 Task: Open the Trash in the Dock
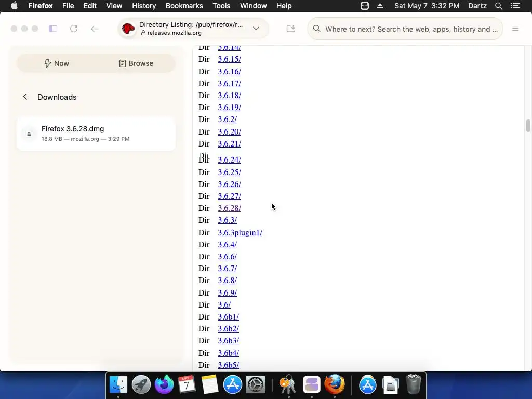pyautogui.click(x=413, y=384)
